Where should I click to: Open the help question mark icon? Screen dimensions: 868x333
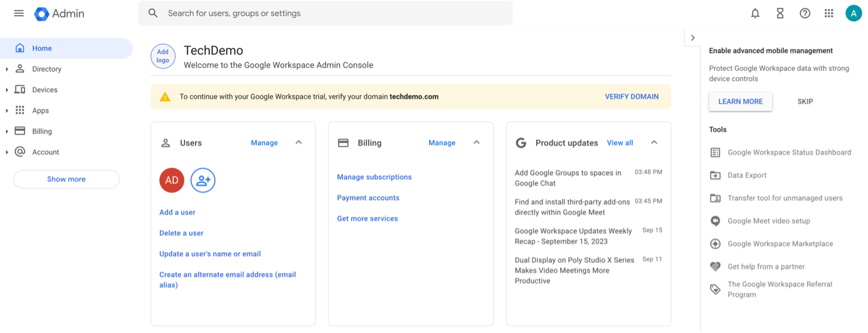[x=805, y=13]
